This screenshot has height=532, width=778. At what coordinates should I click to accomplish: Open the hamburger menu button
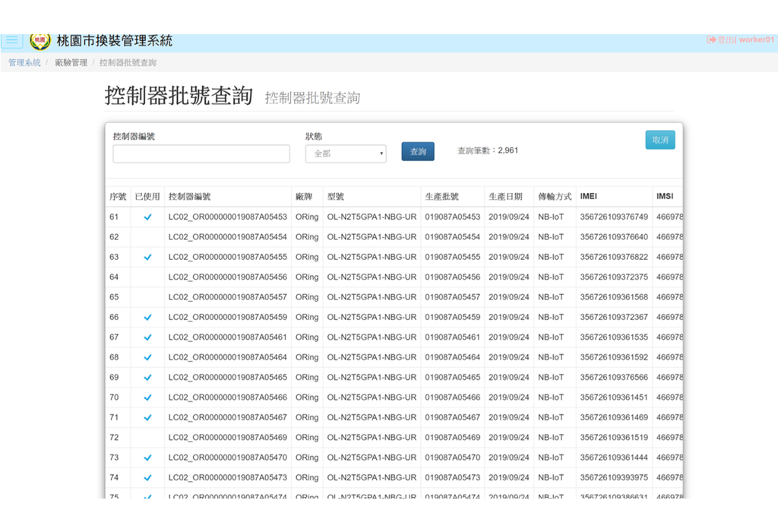tap(12, 40)
